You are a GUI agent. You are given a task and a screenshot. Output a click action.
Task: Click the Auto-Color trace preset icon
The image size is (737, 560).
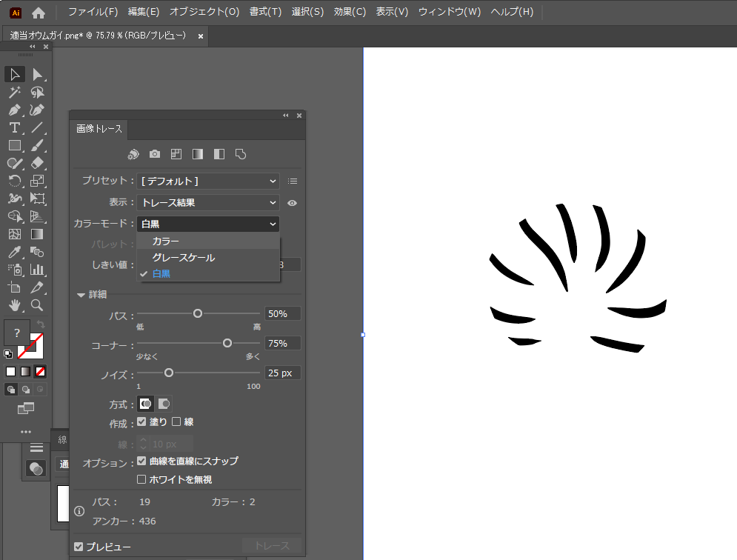click(x=133, y=154)
